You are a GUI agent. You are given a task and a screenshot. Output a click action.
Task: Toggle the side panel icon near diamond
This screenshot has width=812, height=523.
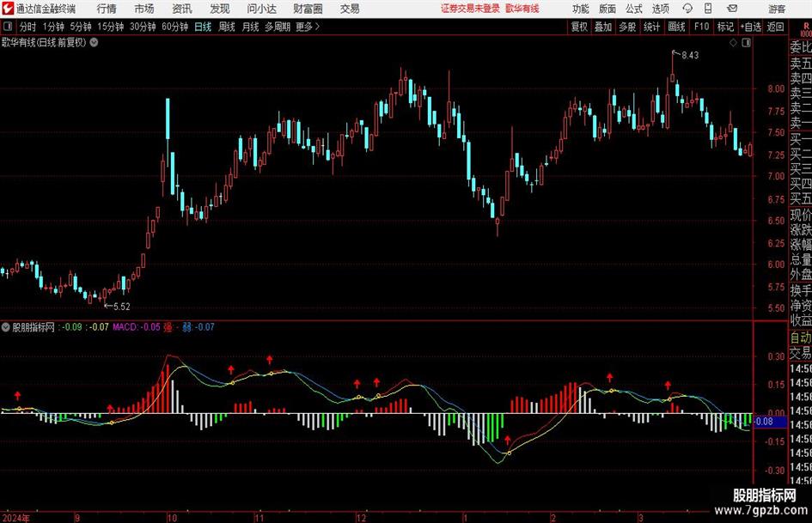point(746,43)
